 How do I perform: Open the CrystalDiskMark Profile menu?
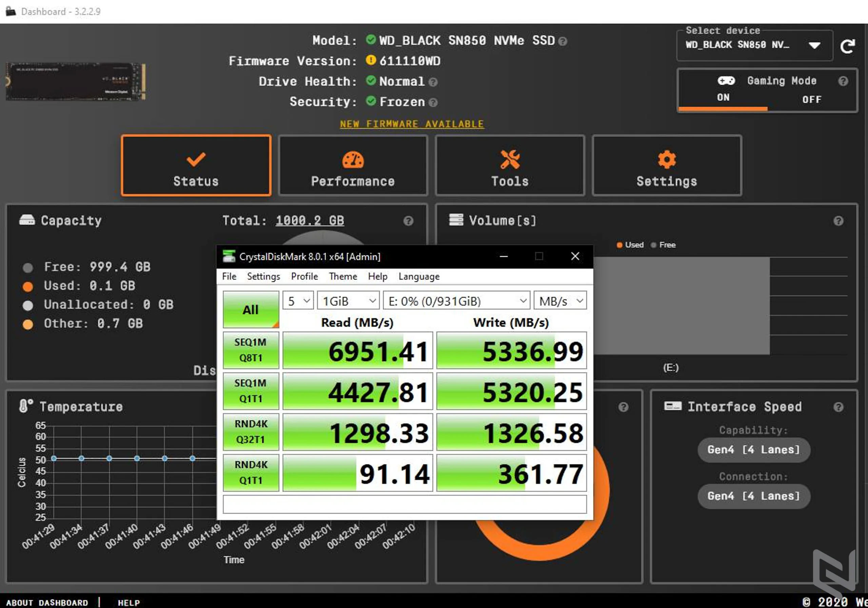(x=304, y=277)
